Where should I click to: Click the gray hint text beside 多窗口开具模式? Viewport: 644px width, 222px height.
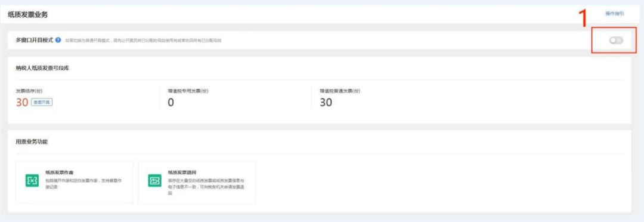pyautogui.click(x=143, y=41)
